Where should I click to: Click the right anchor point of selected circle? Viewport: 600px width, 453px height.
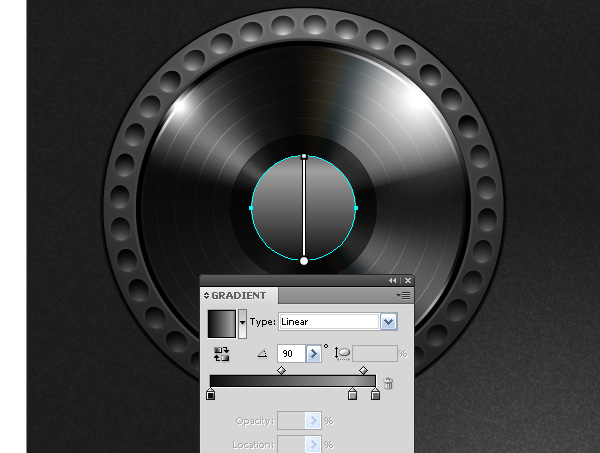pyautogui.click(x=356, y=208)
